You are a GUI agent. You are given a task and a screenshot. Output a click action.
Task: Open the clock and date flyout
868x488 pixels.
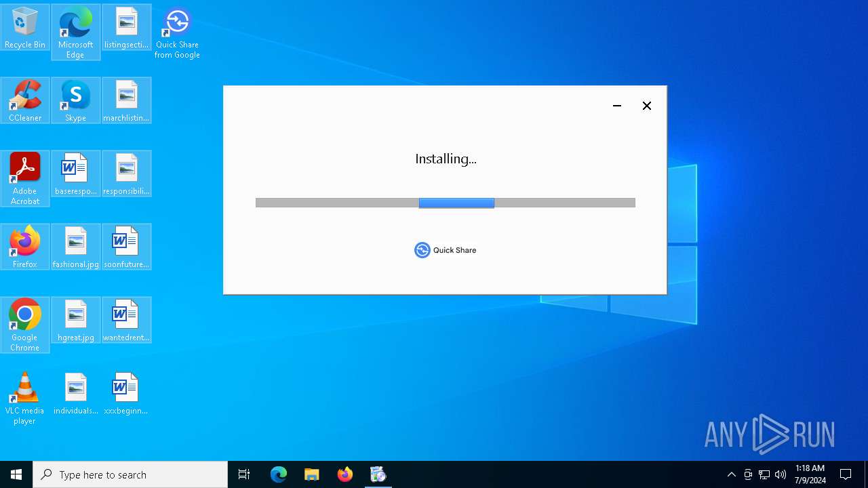810,474
